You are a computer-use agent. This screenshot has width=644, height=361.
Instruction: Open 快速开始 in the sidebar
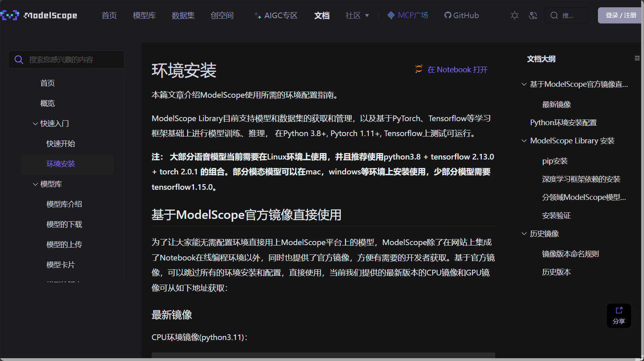pos(61,144)
